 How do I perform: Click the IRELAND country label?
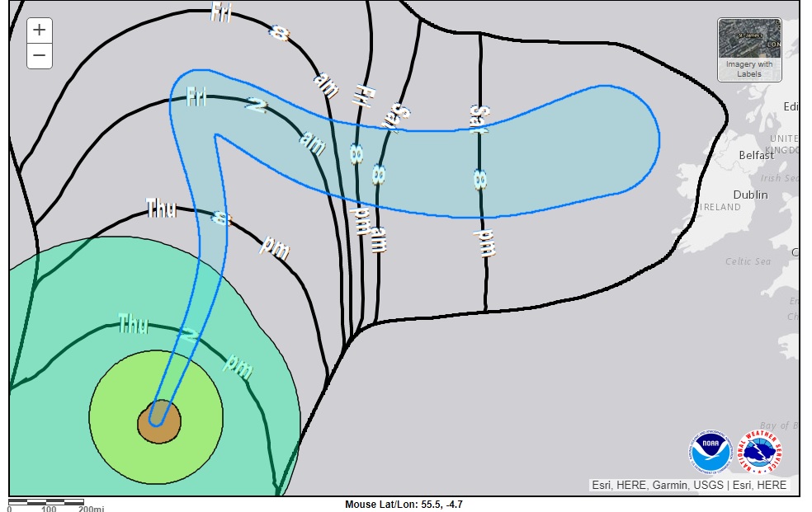720,208
